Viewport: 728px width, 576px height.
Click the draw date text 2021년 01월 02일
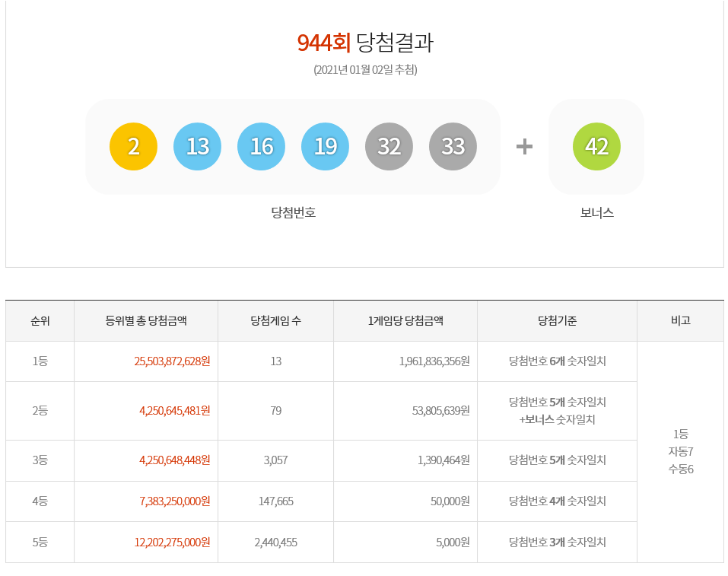365,70
